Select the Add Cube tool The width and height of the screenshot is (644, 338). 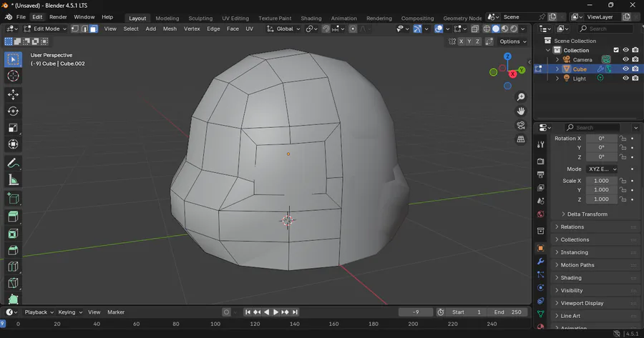coord(13,199)
